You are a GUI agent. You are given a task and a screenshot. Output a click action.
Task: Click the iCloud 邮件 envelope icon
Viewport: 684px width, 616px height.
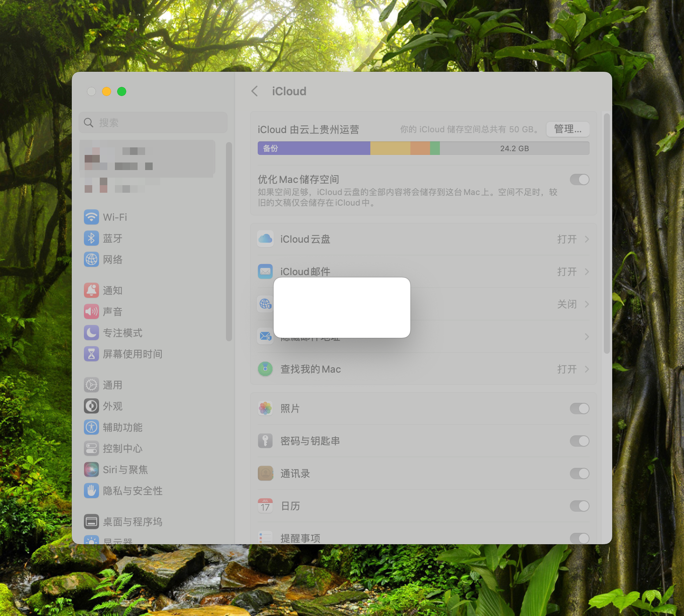pos(265,271)
